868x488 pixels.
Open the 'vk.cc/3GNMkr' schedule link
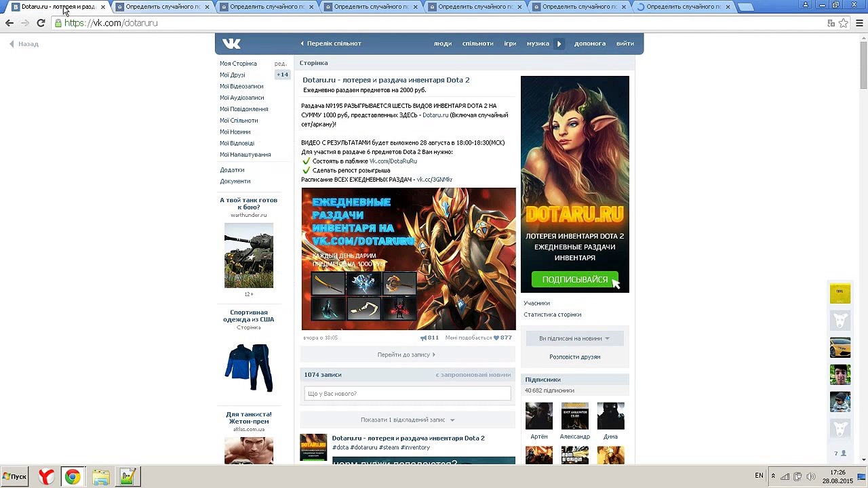[x=435, y=180]
